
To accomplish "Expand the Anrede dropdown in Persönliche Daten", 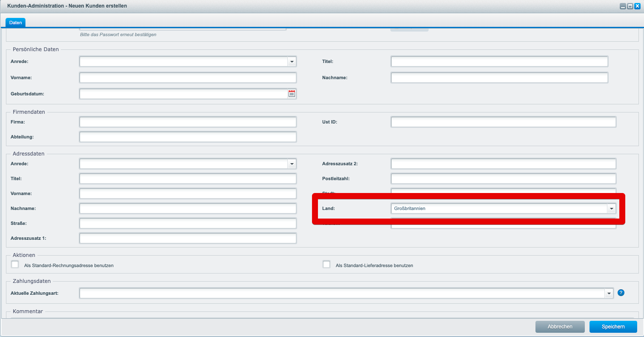I will (x=292, y=62).
